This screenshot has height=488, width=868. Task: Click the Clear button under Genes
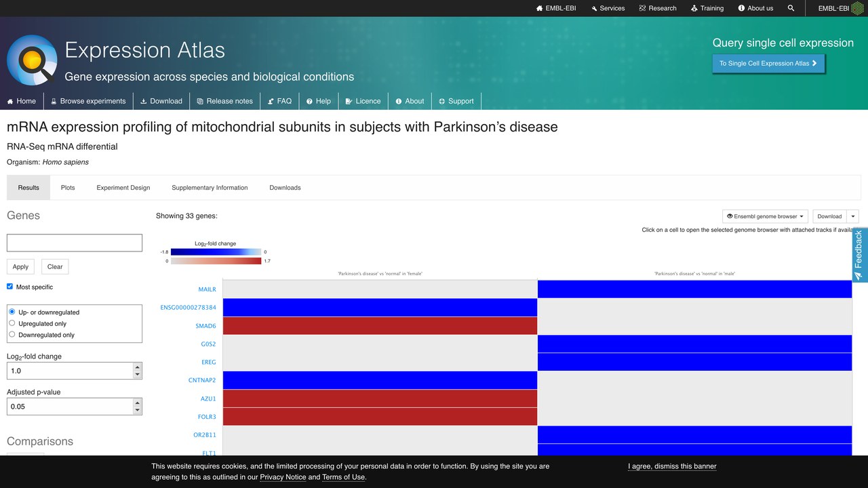pos(55,266)
